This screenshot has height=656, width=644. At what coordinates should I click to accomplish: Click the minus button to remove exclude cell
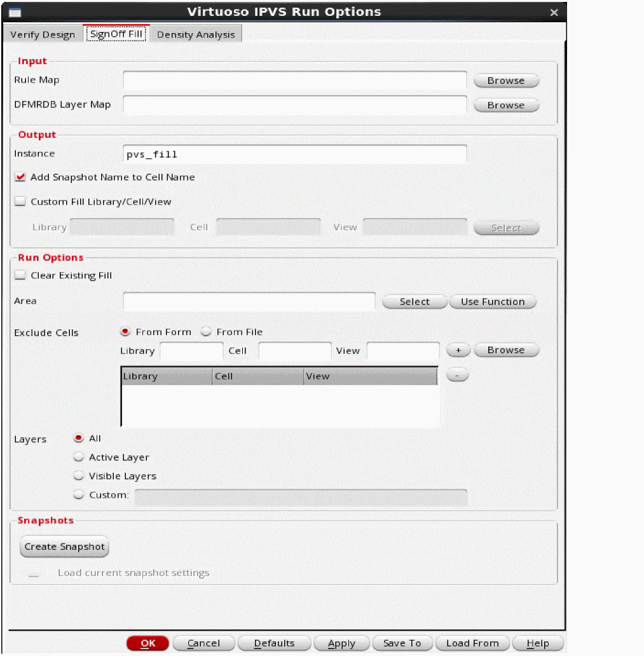click(x=458, y=376)
